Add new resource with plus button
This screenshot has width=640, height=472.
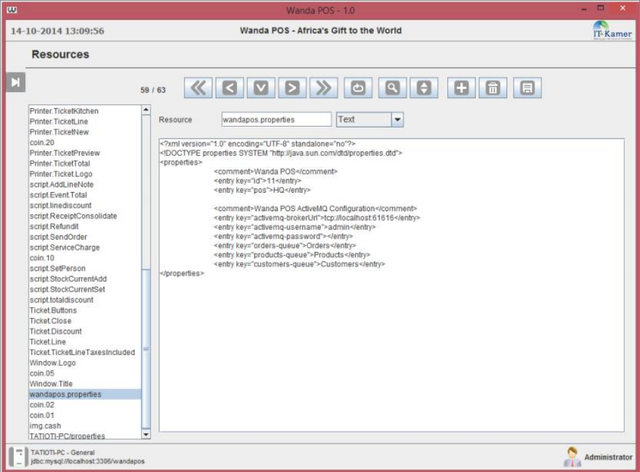tap(461, 88)
